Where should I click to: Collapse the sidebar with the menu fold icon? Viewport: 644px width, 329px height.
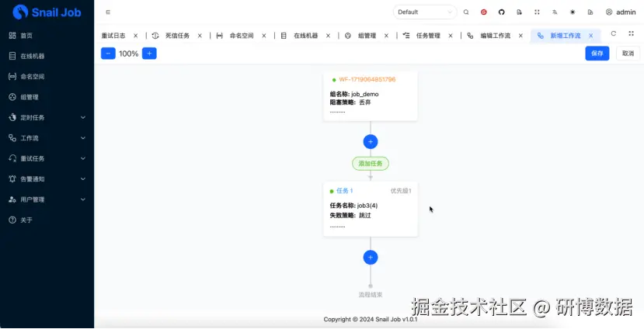click(108, 12)
